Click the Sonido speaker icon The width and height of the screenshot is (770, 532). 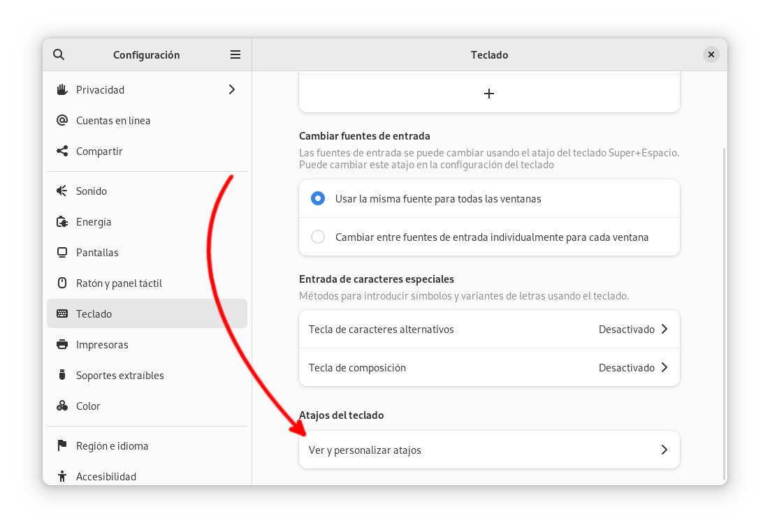tap(62, 191)
